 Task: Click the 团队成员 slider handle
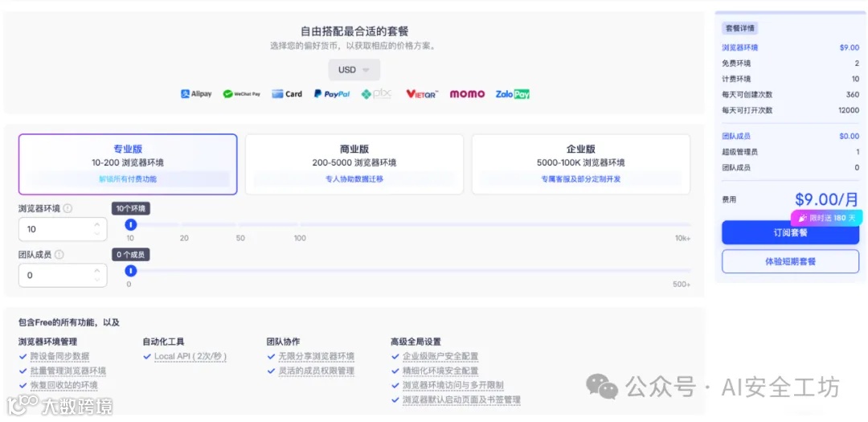click(x=131, y=270)
